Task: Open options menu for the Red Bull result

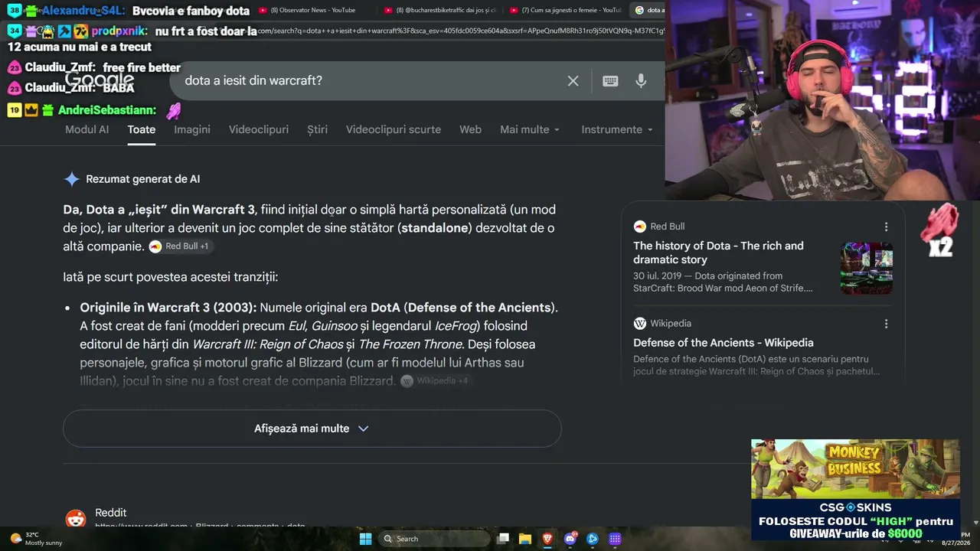Action: (886, 227)
